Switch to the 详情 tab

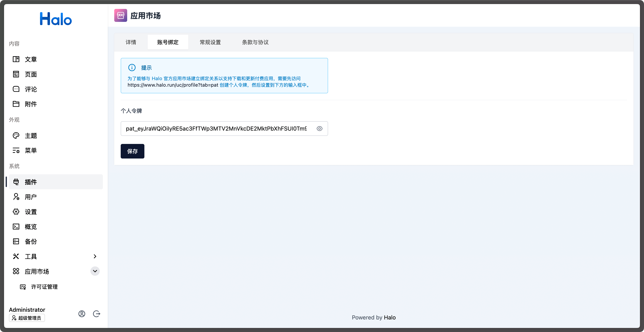pyautogui.click(x=131, y=42)
